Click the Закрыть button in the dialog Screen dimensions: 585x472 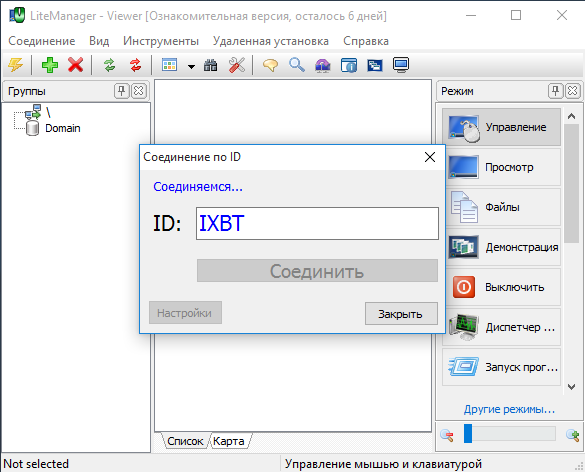point(401,313)
